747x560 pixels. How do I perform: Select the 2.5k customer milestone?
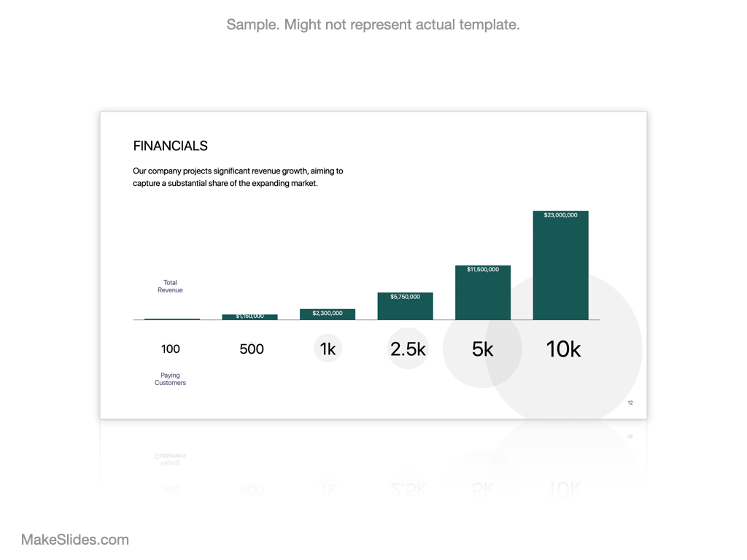(408, 349)
